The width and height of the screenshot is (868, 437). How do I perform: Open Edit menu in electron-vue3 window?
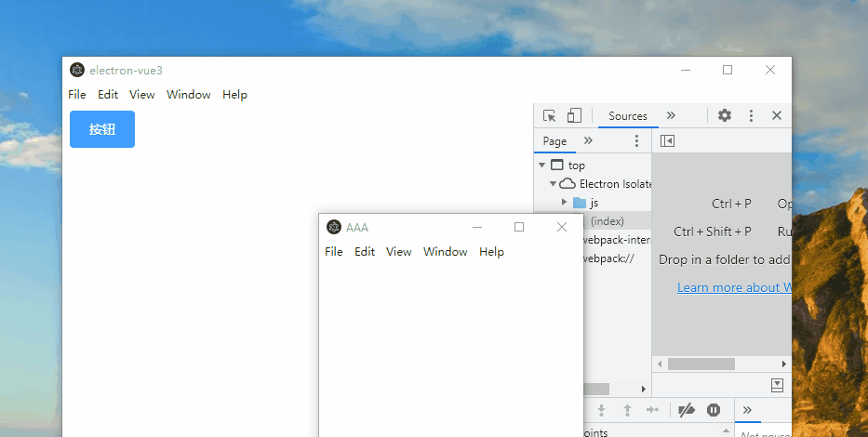tap(108, 95)
